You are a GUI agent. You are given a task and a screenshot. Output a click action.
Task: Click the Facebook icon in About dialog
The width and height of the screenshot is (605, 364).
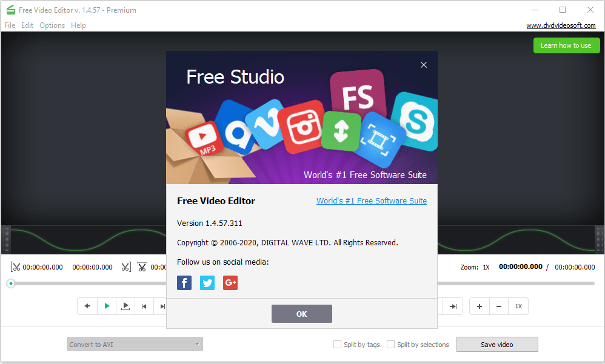184,283
